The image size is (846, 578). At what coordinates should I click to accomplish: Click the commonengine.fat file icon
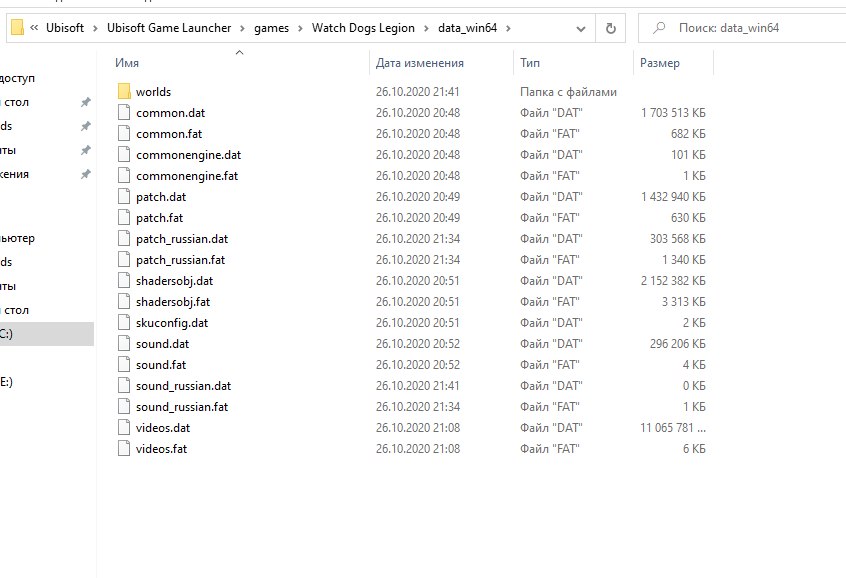(x=124, y=175)
